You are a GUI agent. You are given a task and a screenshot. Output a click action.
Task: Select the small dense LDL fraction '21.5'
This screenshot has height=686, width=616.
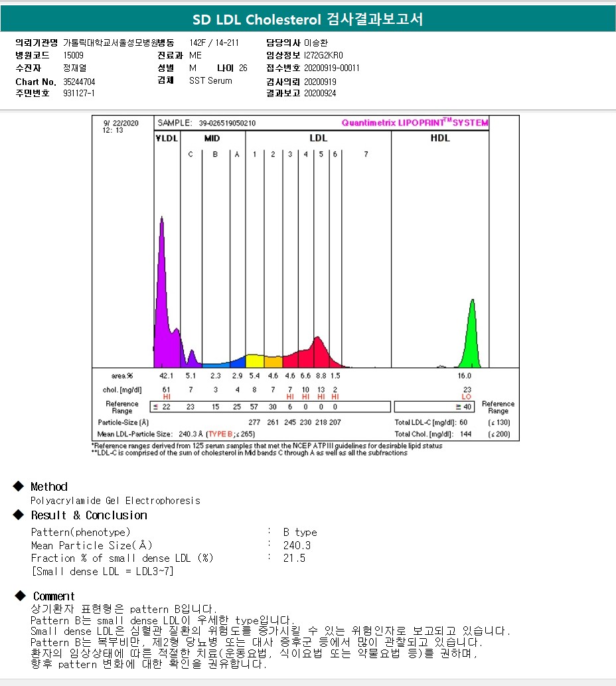point(294,558)
